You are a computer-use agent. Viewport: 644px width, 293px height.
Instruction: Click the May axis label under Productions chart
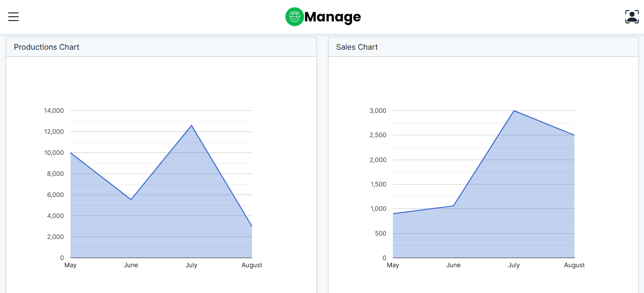(x=70, y=265)
